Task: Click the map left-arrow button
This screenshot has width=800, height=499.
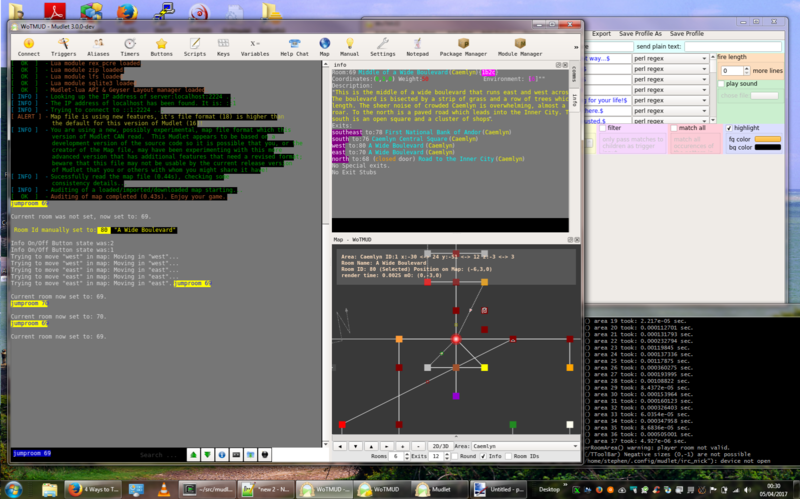Action: 340,446
